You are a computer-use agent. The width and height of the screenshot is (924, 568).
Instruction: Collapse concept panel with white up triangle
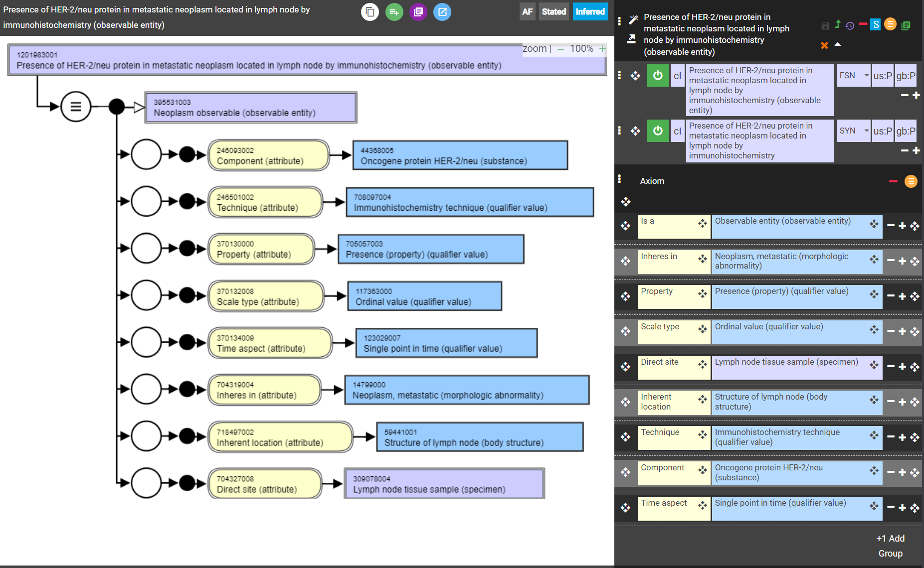click(838, 44)
